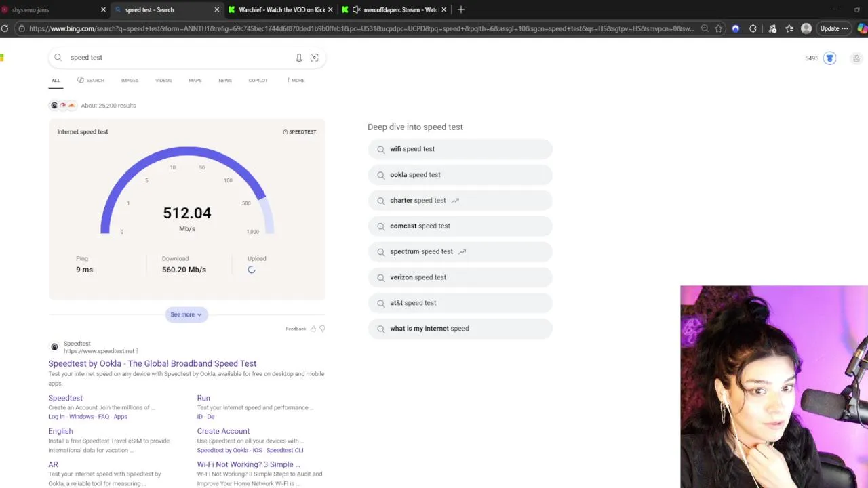Viewport: 868px width, 488px height.
Task: Open Speedtest by Ookla Global Broadband link
Action: (x=152, y=363)
